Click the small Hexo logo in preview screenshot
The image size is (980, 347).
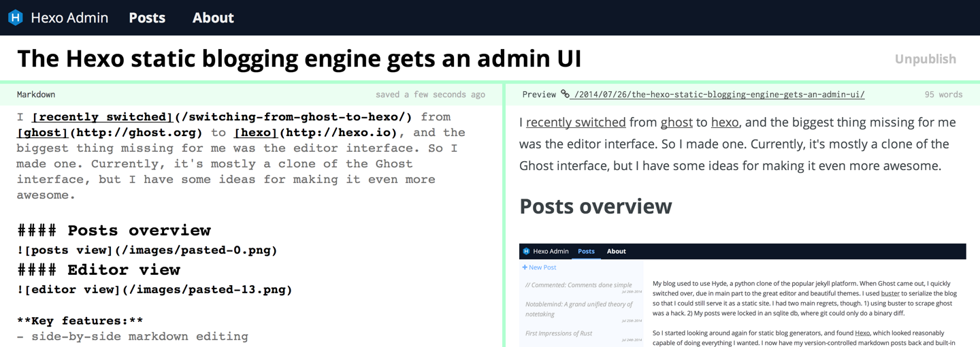tap(526, 251)
